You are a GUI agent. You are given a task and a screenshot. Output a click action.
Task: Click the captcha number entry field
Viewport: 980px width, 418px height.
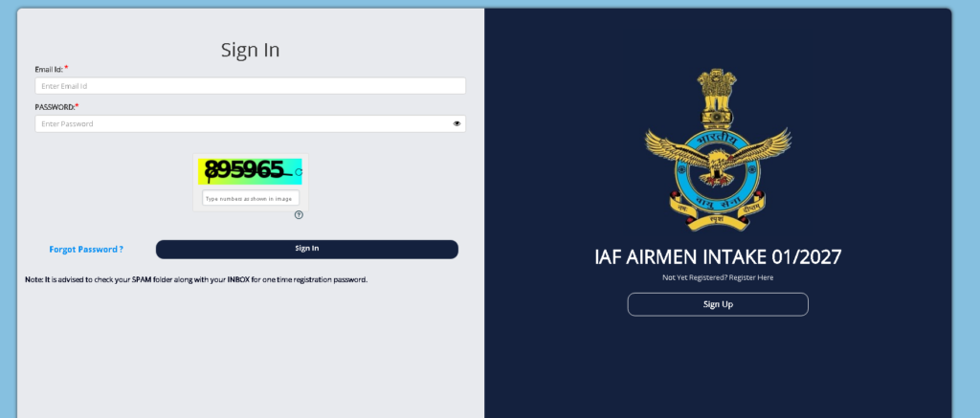pos(251,198)
